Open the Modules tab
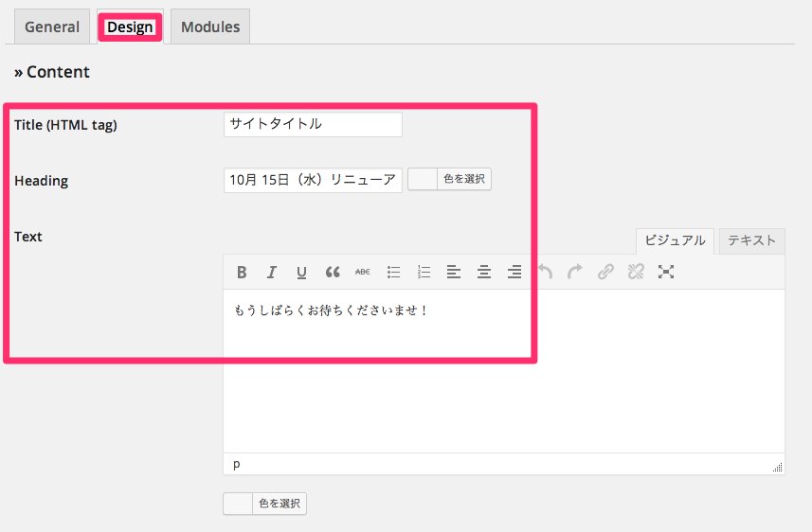812x532 pixels. pyautogui.click(x=210, y=27)
